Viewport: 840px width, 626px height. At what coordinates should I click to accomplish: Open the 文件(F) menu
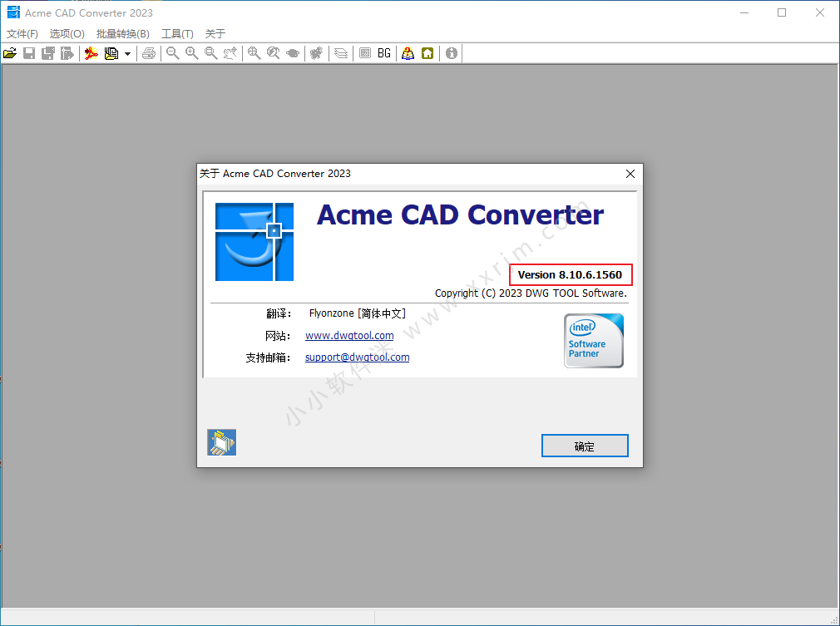[22, 34]
